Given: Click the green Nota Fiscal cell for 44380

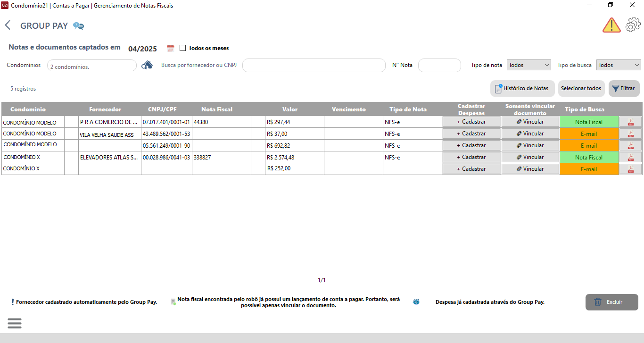Looking at the screenshot, I should tap(589, 122).
